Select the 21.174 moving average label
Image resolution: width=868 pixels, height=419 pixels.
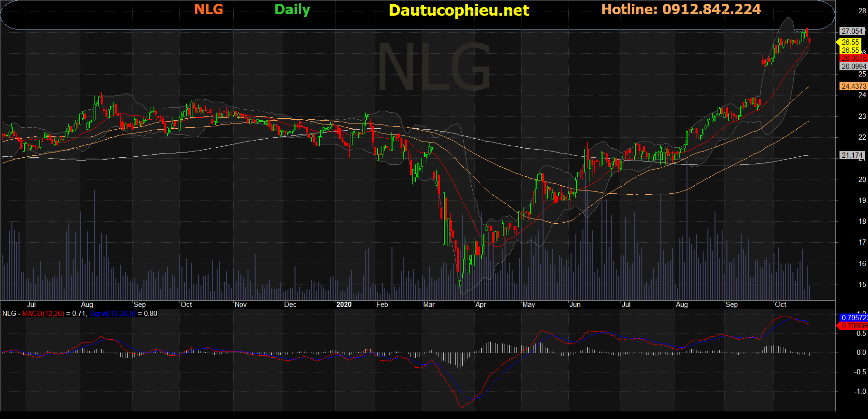852,155
